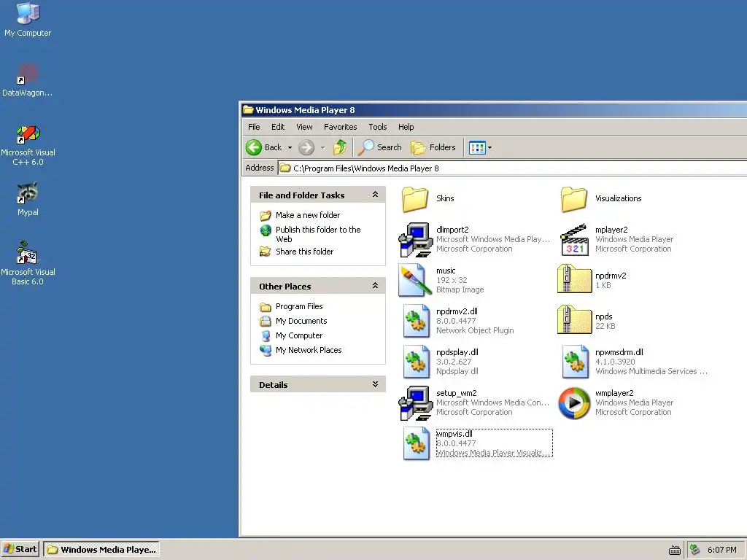This screenshot has height=560, width=747.
Task: Select the npdrmv2 zipped folder icon
Action: point(574,279)
